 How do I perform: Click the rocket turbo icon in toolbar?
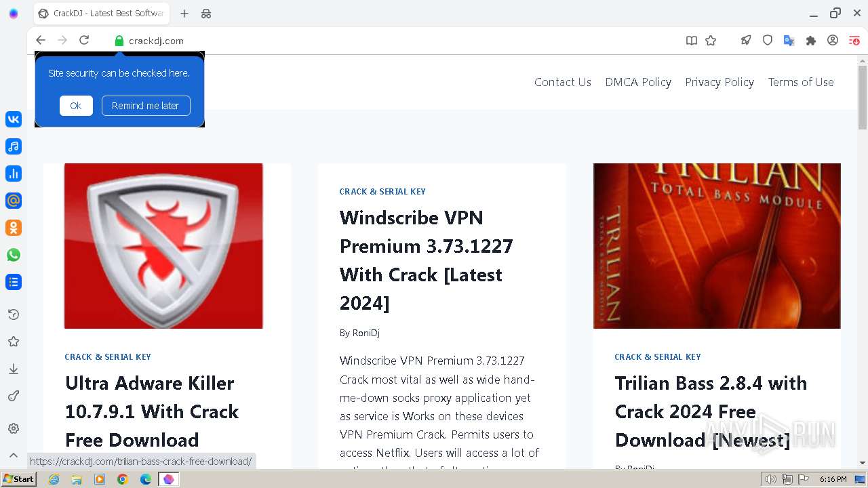coord(746,41)
